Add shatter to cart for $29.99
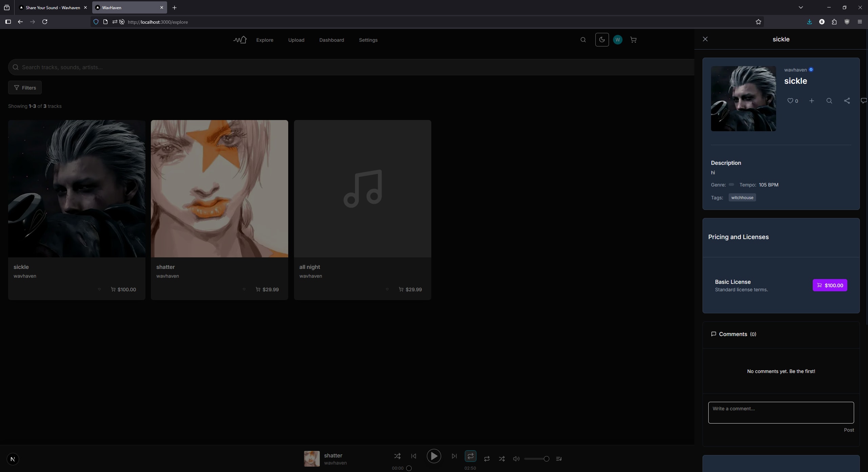Screen dimensions: 868x472 267,289
